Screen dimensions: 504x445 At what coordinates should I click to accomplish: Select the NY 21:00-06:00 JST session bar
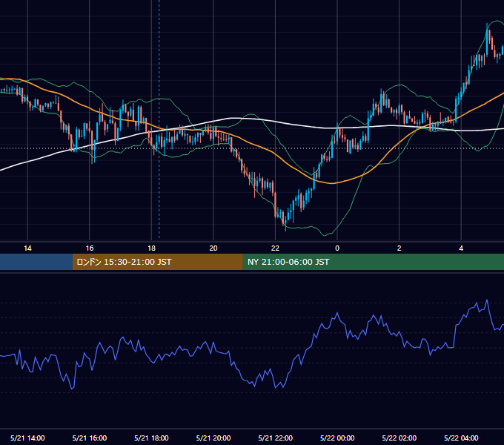(373, 262)
